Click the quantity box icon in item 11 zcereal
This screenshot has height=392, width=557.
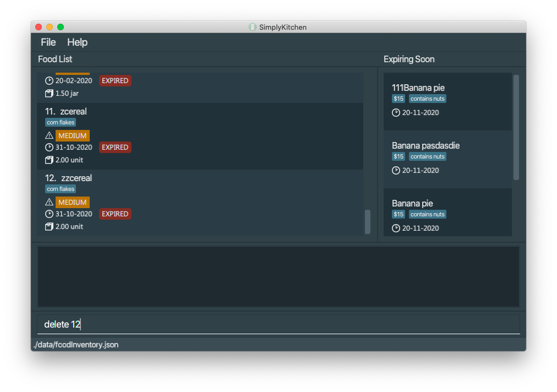[x=49, y=160]
